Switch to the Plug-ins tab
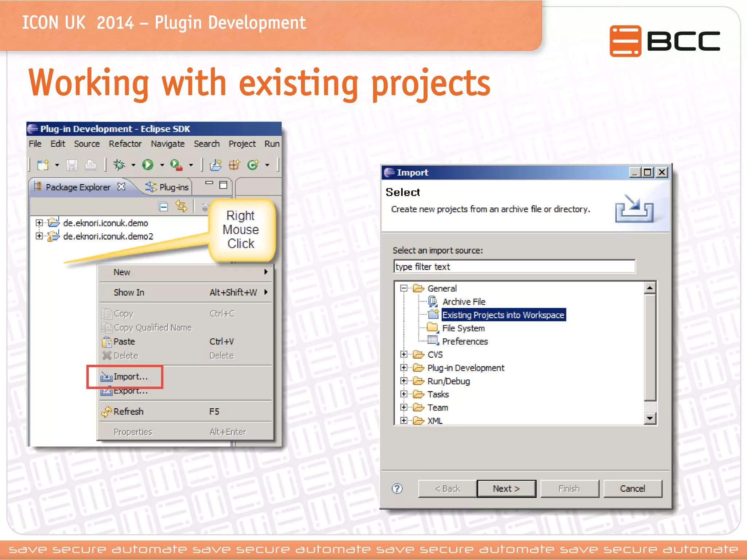This screenshot has height=560, width=747. [167, 187]
